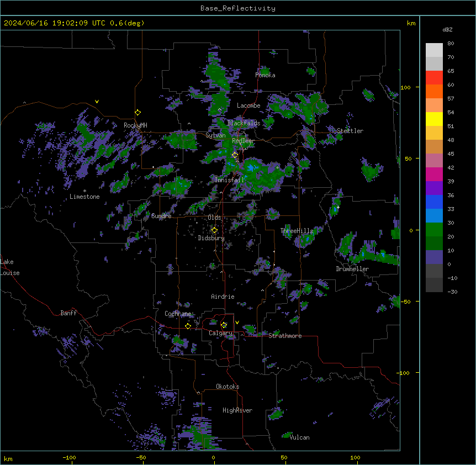Screen dimensions: 476x465
Task: Pick the darkest -30 to -10 dBZ swatch
Action: coord(434,285)
